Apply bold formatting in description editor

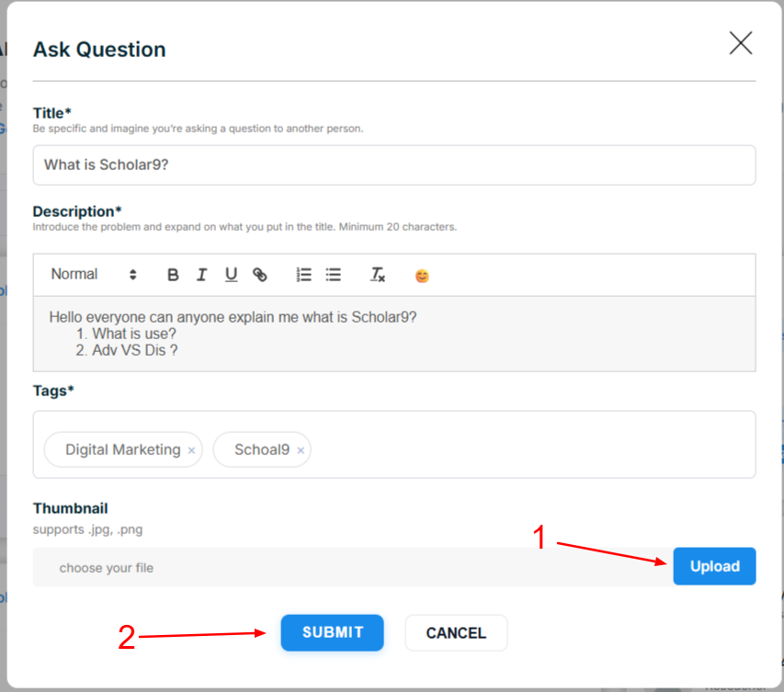click(x=173, y=275)
